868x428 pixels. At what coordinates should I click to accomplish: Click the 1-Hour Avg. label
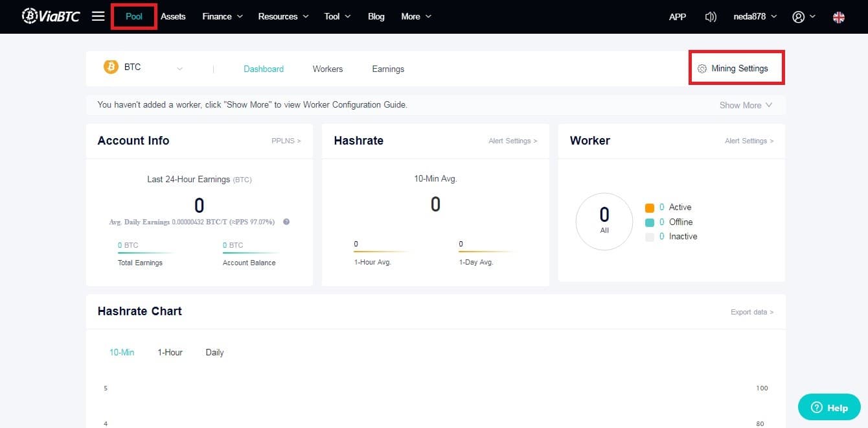tap(372, 263)
